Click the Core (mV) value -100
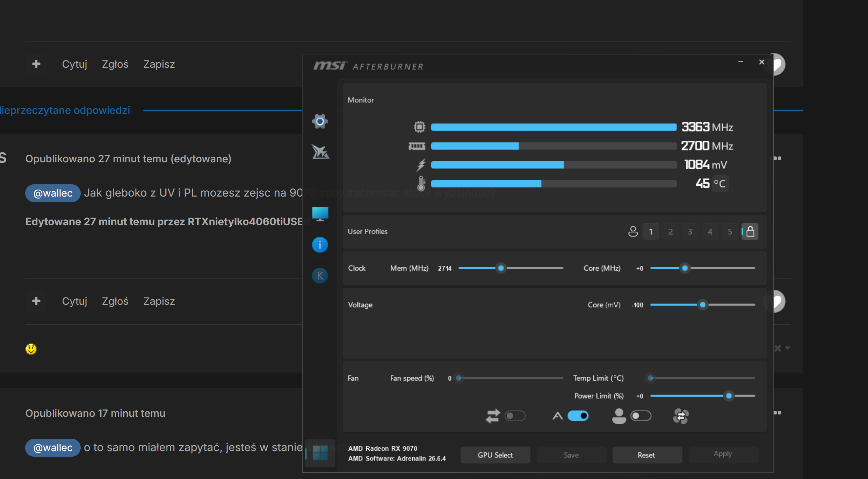The width and height of the screenshot is (868, 479). (x=637, y=305)
